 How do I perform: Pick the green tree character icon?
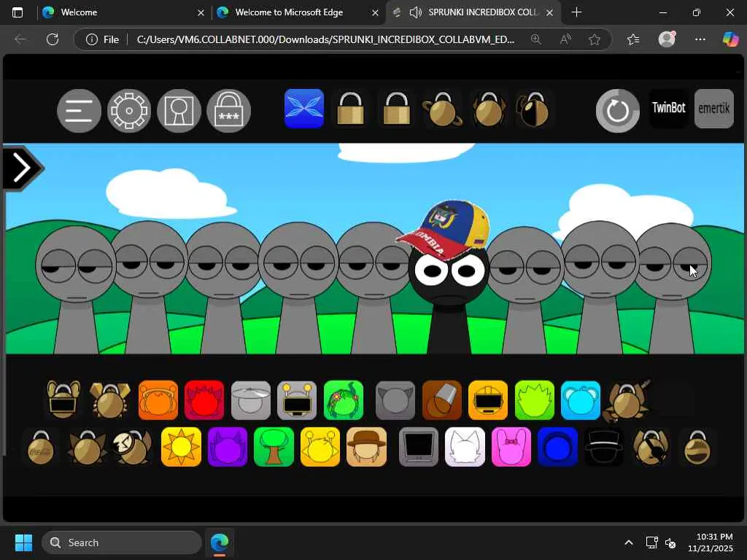coord(274,447)
